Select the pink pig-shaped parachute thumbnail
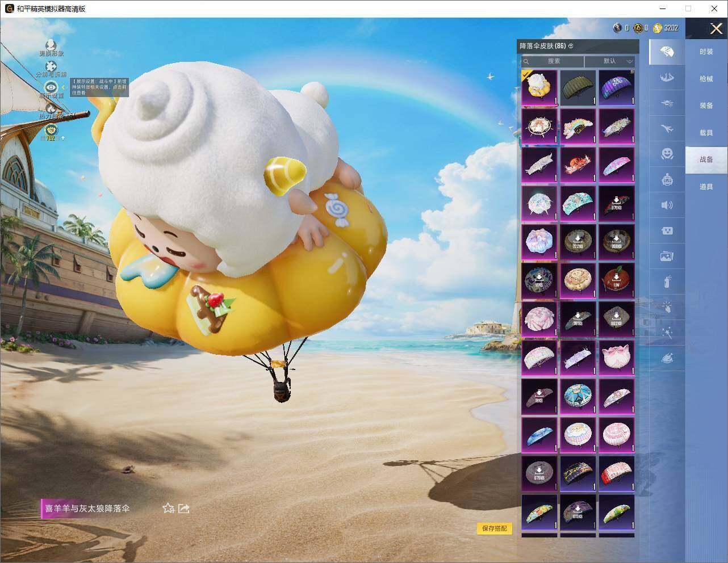 tap(617, 358)
